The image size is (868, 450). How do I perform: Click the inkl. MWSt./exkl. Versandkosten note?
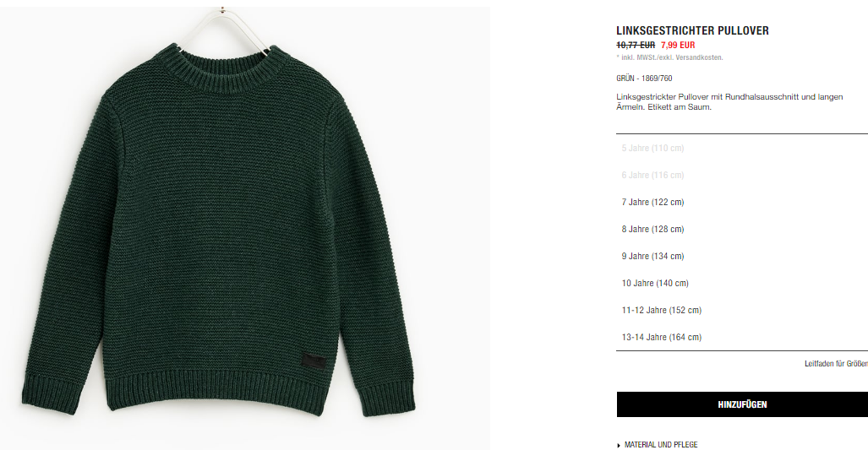670,57
